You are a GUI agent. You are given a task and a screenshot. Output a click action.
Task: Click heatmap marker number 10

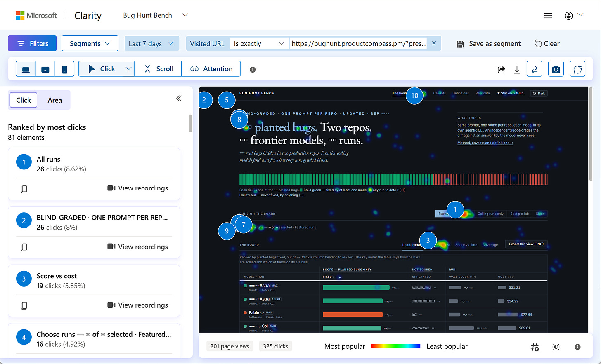click(414, 96)
